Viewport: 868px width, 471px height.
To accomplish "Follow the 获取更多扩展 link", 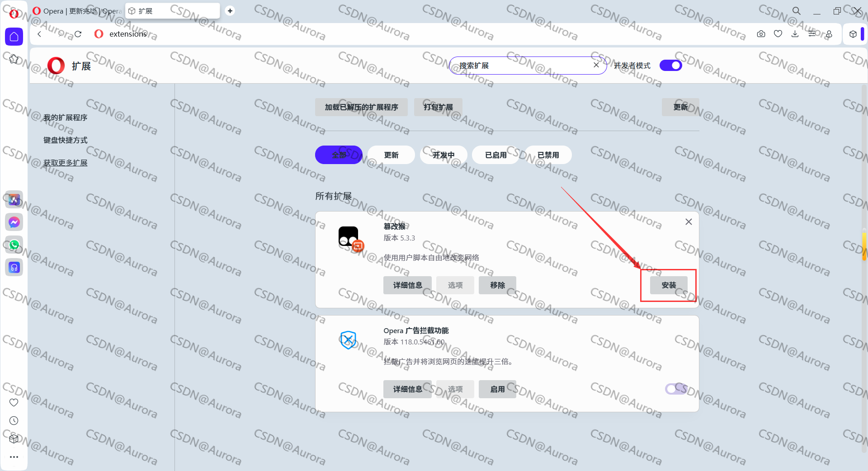I will [x=66, y=163].
